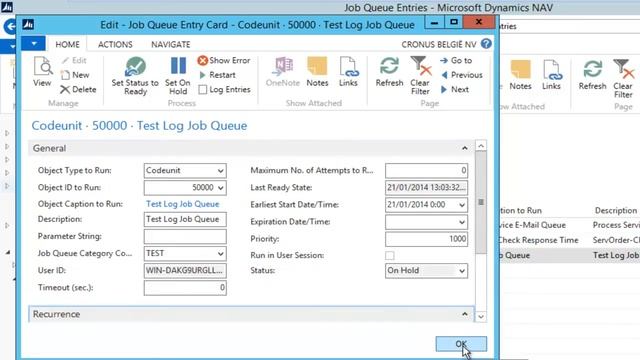Open Test Log Job Queue caption link
The width and height of the screenshot is (640, 360).
[182, 204]
